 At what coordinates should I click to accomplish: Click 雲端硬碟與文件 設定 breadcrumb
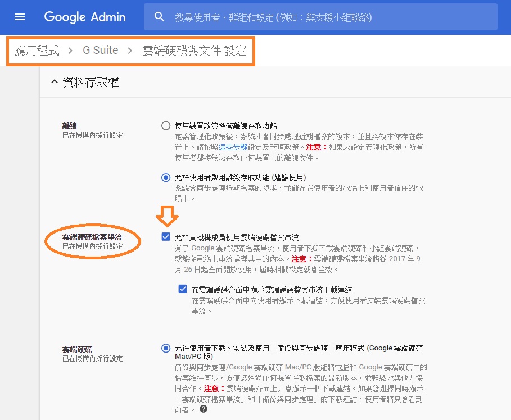(195, 51)
